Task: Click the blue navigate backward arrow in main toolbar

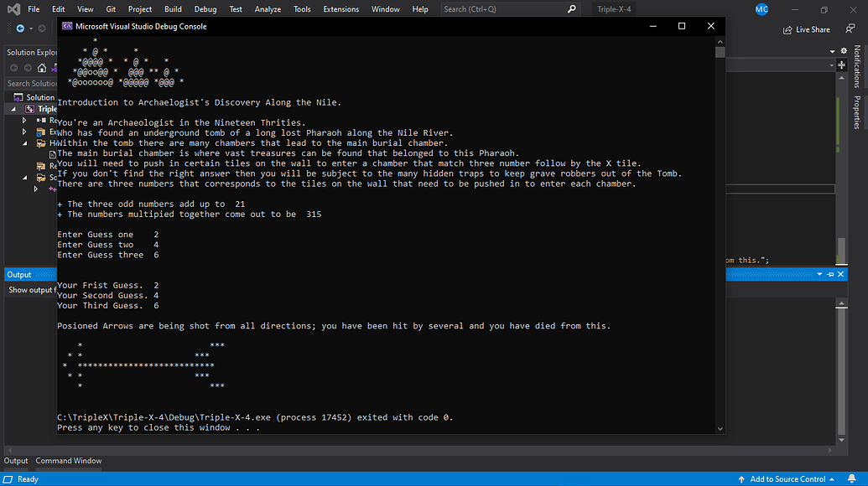Action: pos(20,27)
